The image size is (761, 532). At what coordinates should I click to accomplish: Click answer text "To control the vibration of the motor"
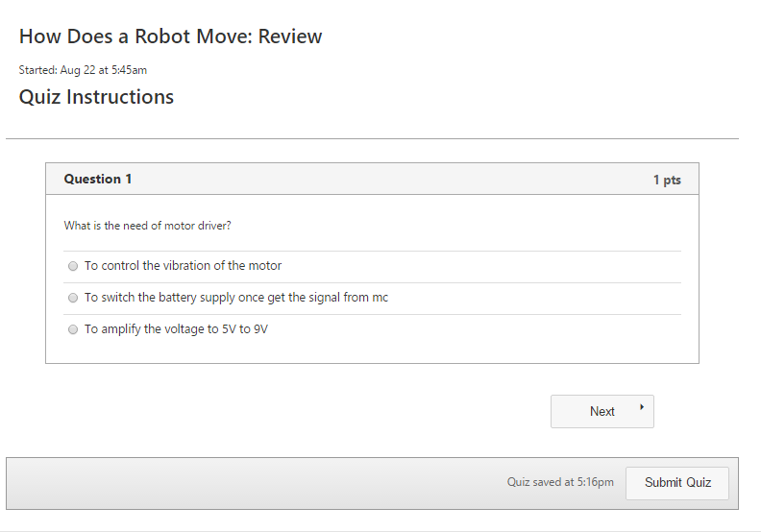click(x=183, y=266)
